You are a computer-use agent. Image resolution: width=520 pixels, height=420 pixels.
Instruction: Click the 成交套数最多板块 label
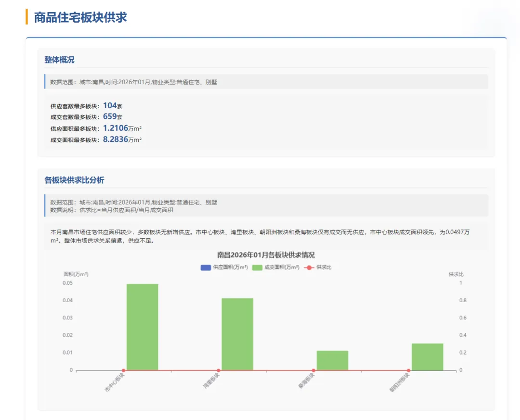75,117
